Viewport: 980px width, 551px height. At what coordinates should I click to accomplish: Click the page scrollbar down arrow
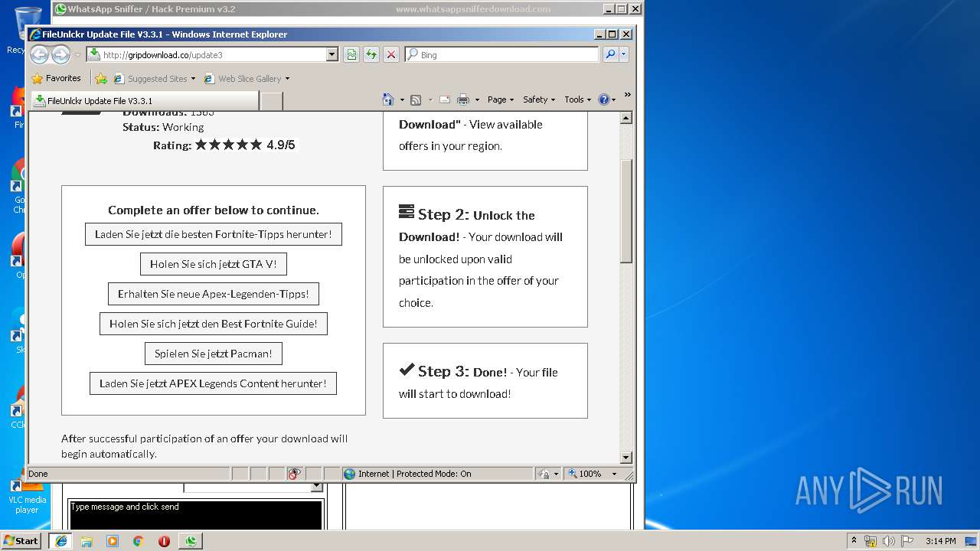626,458
